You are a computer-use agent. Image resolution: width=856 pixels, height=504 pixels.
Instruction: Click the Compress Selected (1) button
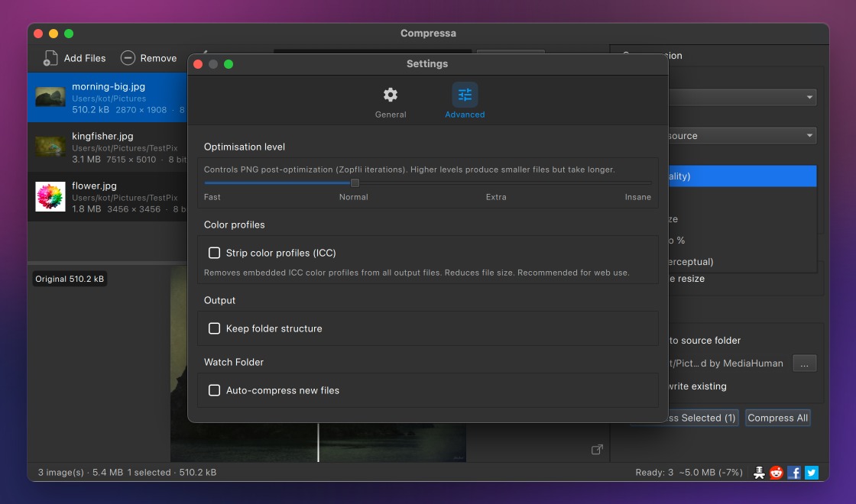702,418
